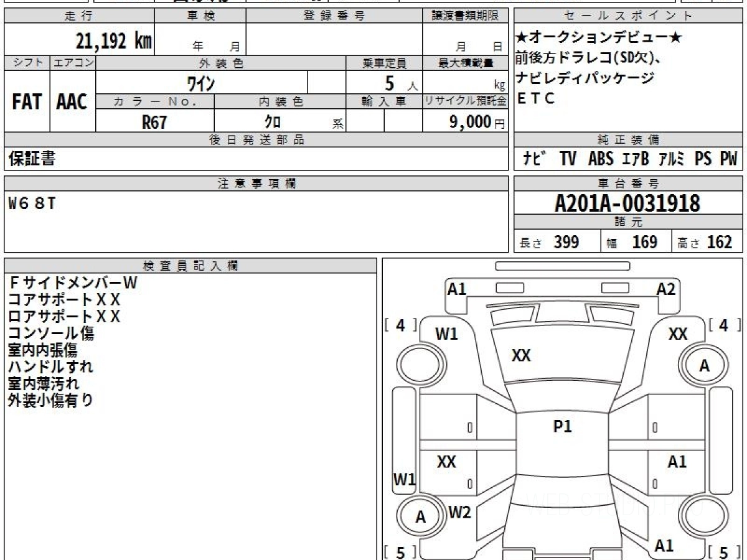This screenshot has width=747, height=560.
Task: Select chassis number A201A-0031918
Action: point(627,203)
